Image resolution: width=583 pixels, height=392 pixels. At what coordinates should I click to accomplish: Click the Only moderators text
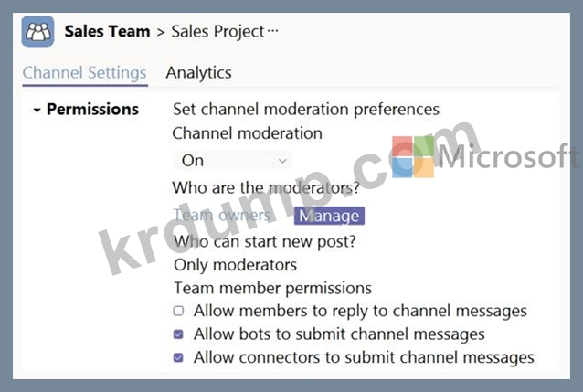tap(235, 265)
